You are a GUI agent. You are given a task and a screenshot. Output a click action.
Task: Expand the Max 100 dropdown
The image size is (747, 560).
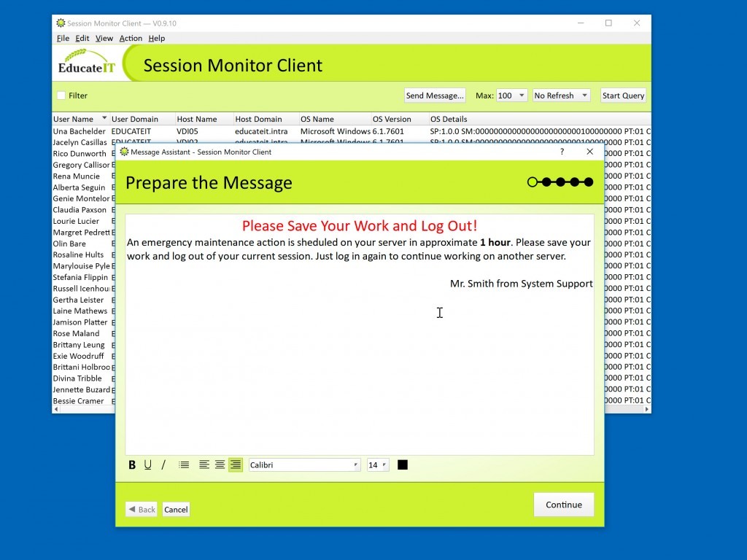511,96
